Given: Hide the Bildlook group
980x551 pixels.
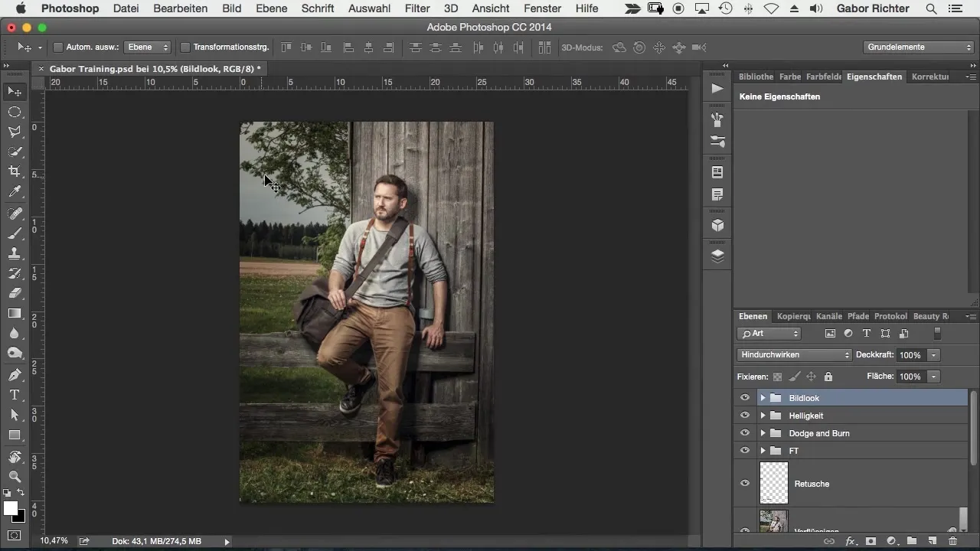Looking at the screenshot, I should 744,398.
